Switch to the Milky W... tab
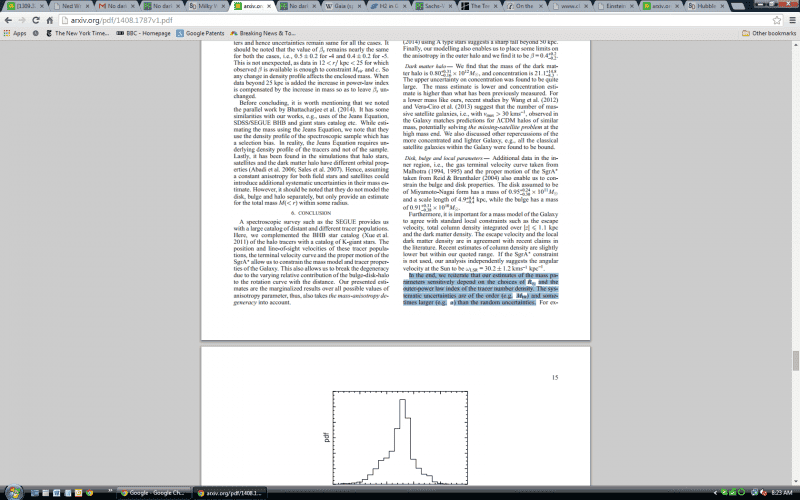This screenshot has width=800, height=500. pyautogui.click(x=206, y=6)
